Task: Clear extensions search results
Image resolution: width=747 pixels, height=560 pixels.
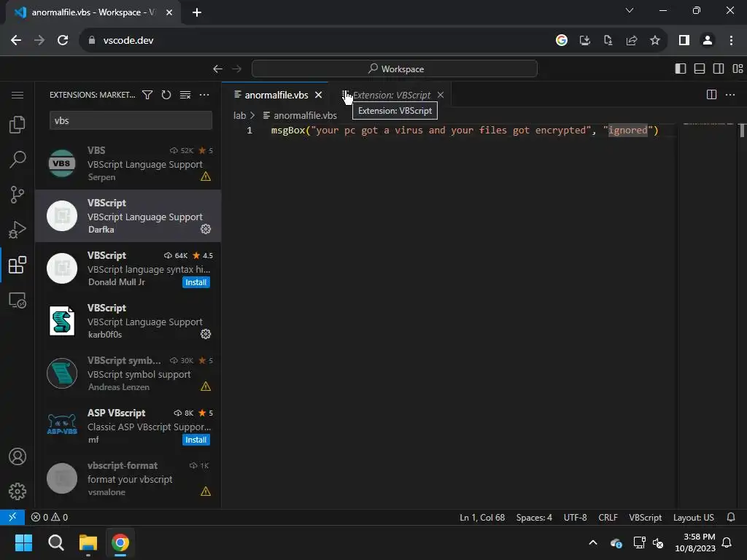Action: pos(185,95)
